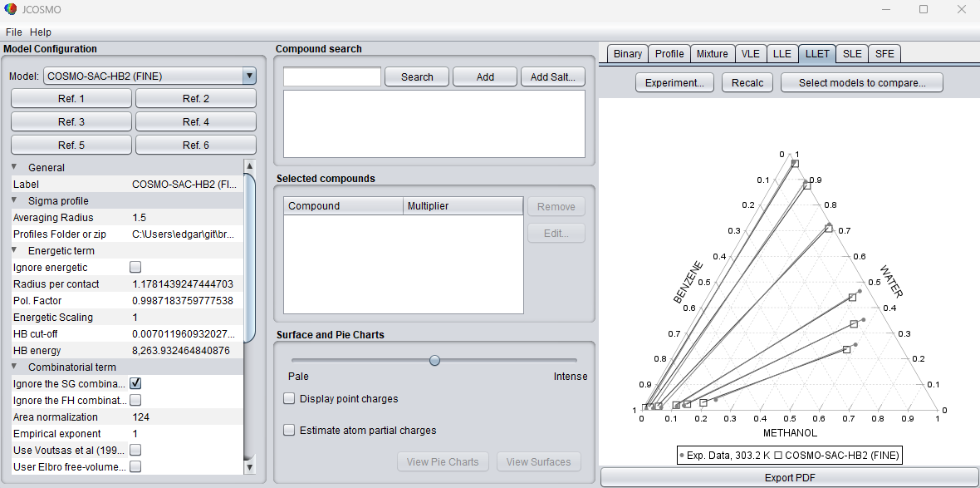Open the File menu

click(x=14, y=32)
